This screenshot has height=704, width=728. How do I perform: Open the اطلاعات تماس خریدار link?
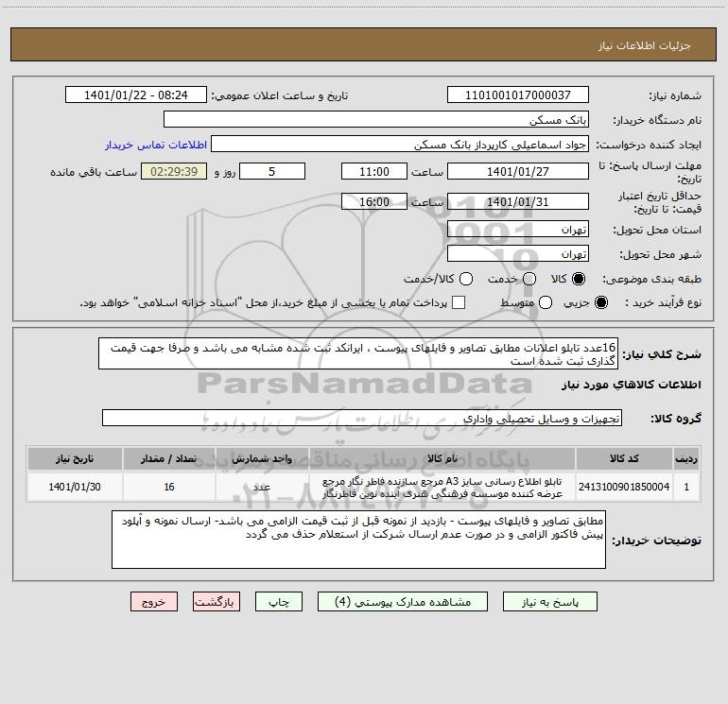[156, 145]
